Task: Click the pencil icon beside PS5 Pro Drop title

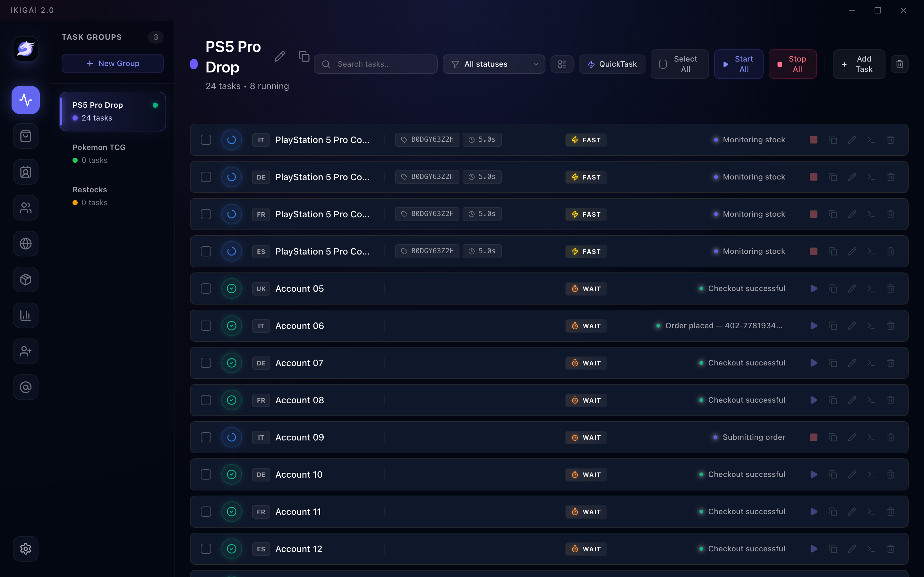Action: click(x=279, y=56)
